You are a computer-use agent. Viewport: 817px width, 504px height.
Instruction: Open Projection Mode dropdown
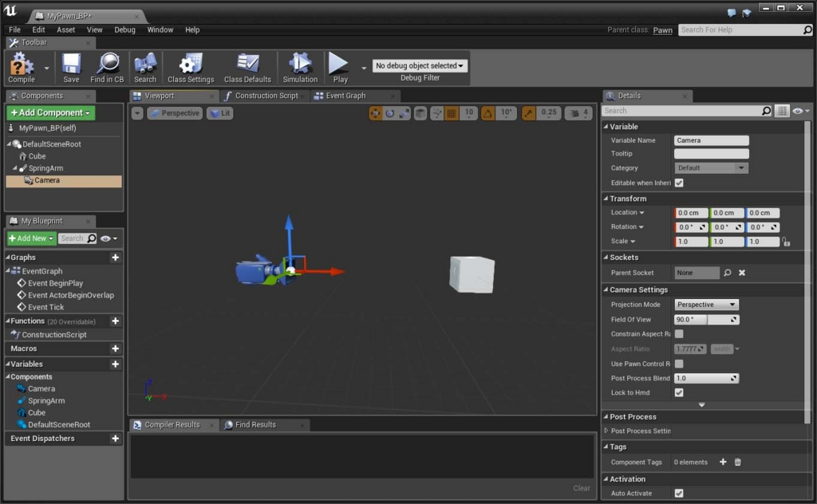point(707,305)
